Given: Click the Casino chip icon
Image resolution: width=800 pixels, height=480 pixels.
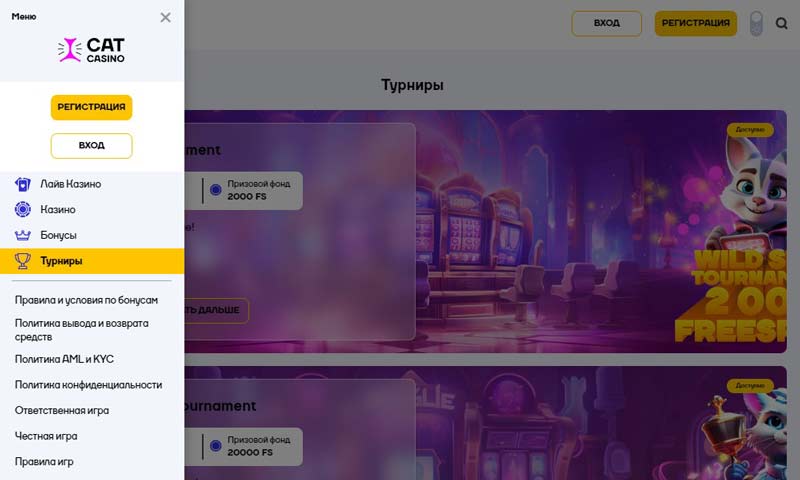Looking at the screenshot, I should click(x=23, y=210).
